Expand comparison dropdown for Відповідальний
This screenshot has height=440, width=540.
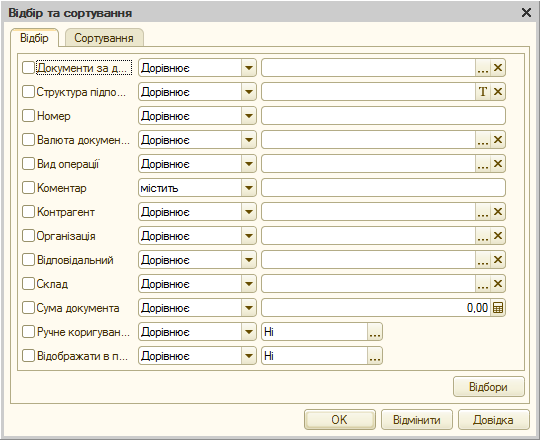249,260
